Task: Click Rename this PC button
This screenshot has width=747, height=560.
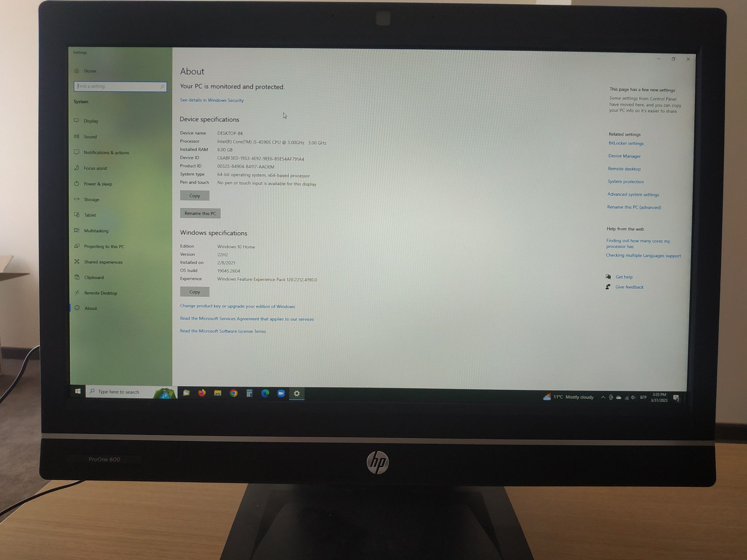Action: click(200, 213)
